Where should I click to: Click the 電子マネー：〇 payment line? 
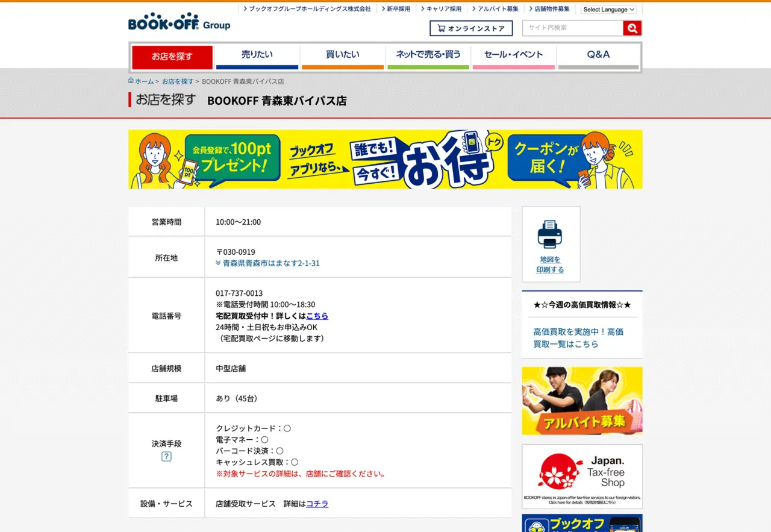tap(242, 440)
